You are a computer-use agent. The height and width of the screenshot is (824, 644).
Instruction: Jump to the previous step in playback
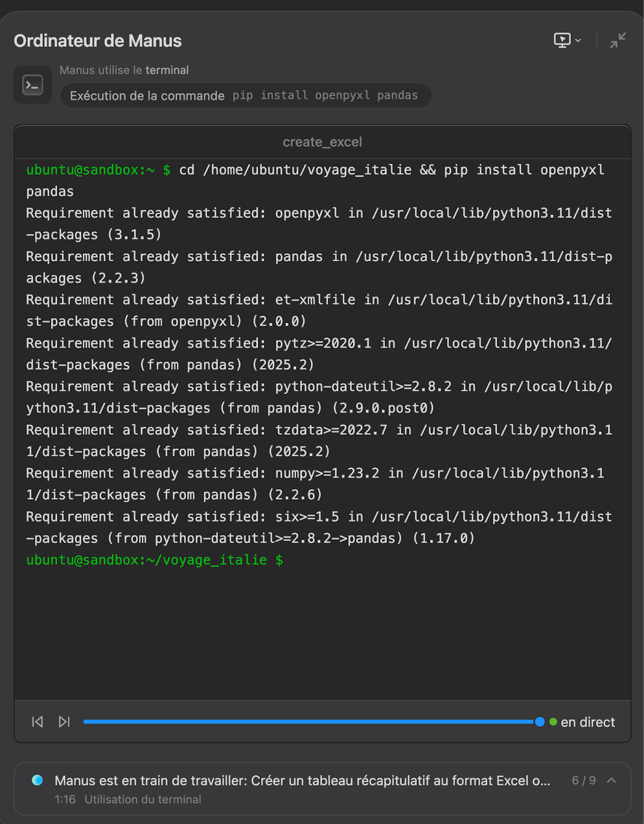click(38, 722)
